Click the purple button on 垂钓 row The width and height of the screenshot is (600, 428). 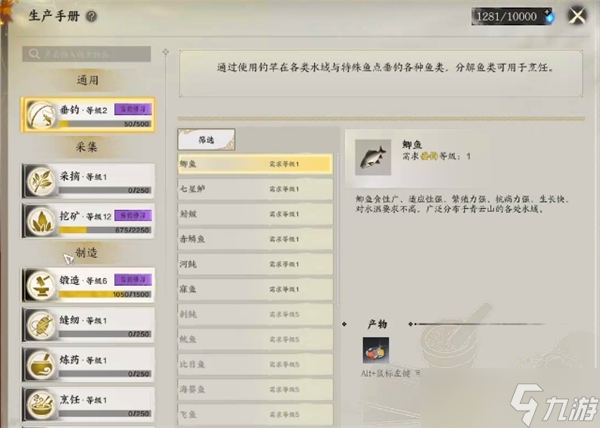[133, 109]
